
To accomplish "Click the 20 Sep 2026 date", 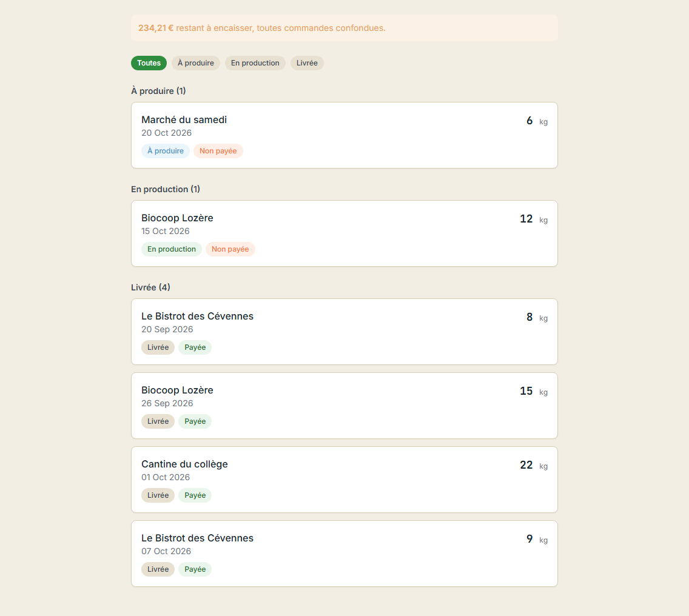I will coord(167,329).
